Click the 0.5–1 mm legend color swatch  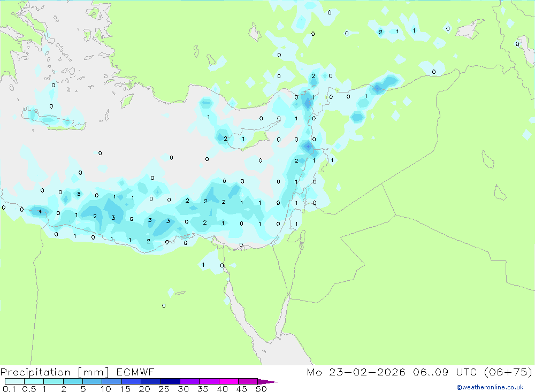34,381
